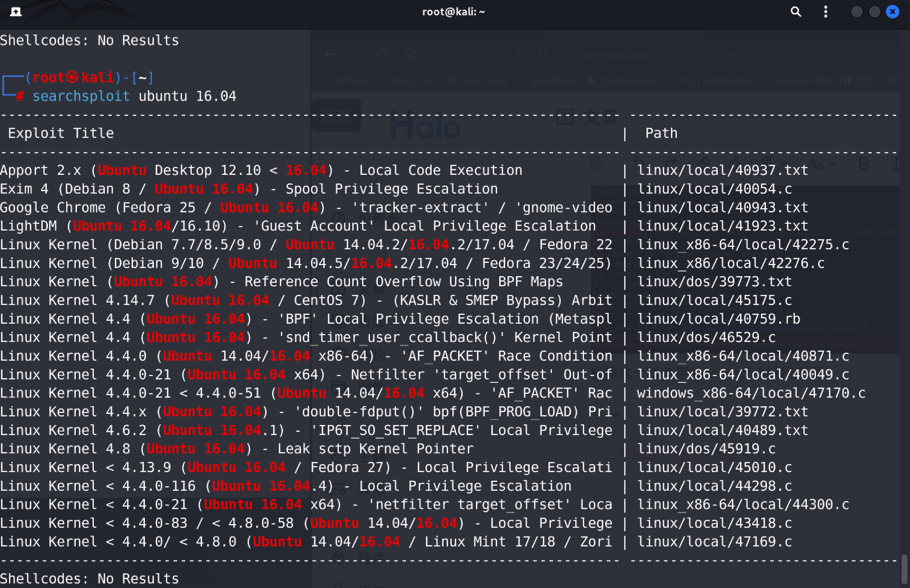The height and width of the screenshot is (588, 910).
Task: Click path 'linux/dos/39773.txt'
Action: point(714,282)
